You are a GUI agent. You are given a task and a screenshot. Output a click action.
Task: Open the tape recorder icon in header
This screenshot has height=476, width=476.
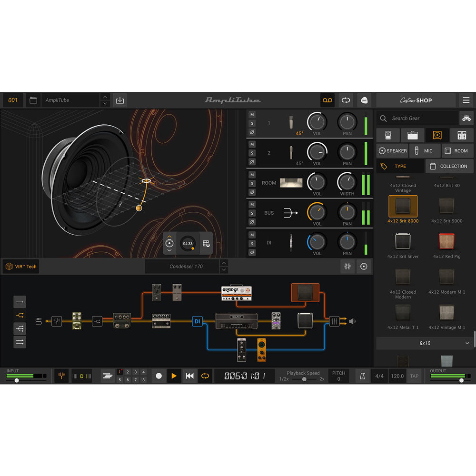(x=327, y=100)
